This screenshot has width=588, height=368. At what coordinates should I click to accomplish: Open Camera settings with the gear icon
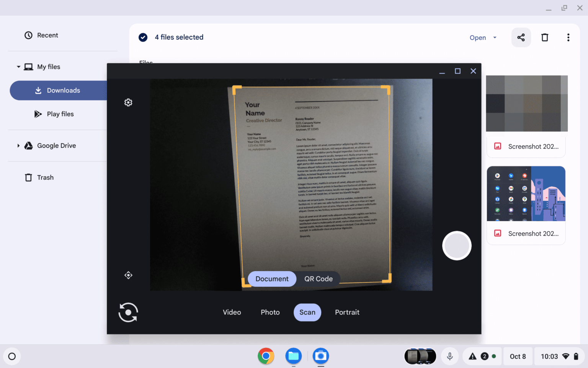pos(128,102)
